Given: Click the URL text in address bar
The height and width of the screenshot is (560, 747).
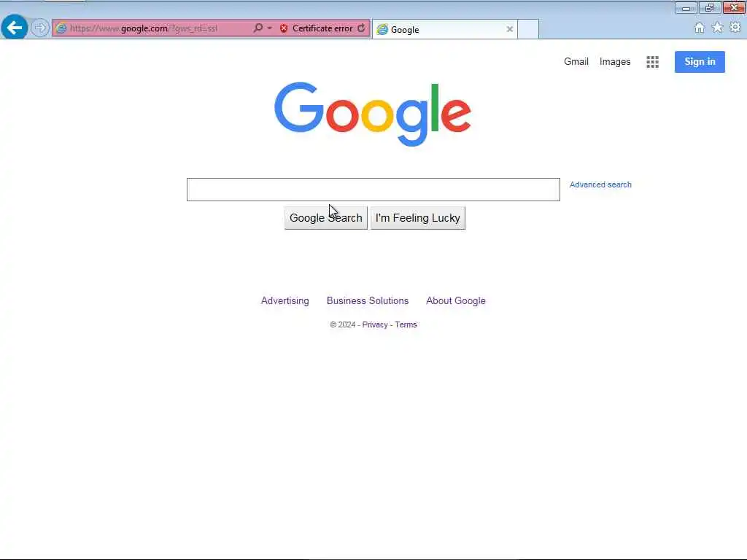Looking at the screenshot, I should click(x=144, y=28).
